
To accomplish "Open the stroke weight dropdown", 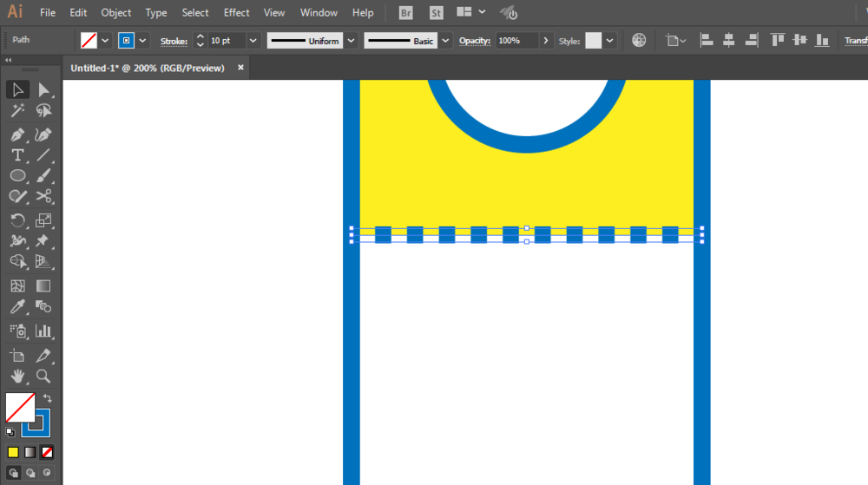I will [x=253, y=41].
